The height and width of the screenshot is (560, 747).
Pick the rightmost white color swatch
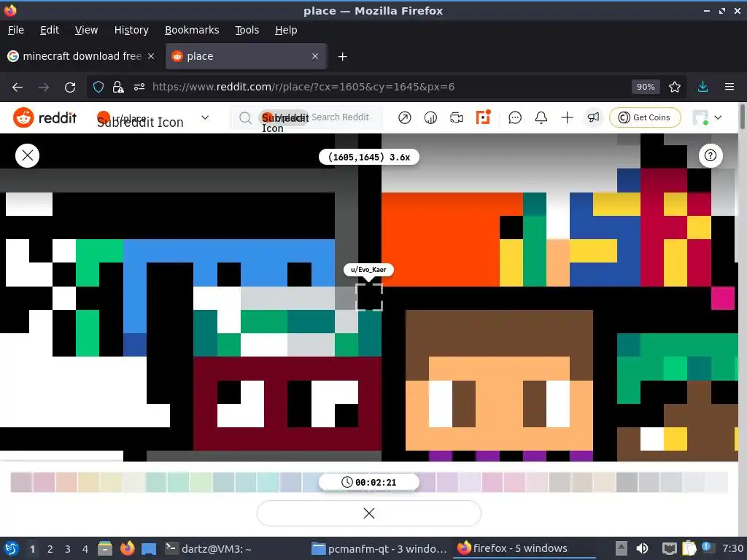coord(716,482)
